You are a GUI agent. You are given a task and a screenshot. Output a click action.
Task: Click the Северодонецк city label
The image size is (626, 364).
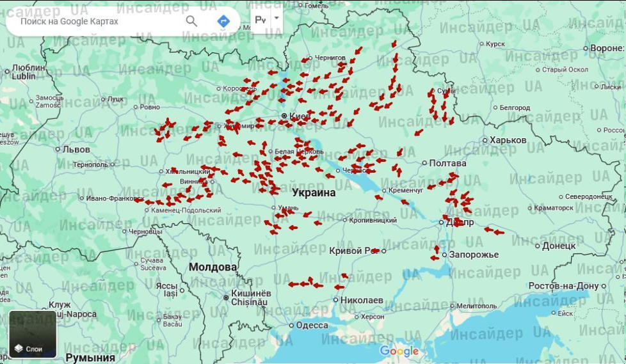589,197
